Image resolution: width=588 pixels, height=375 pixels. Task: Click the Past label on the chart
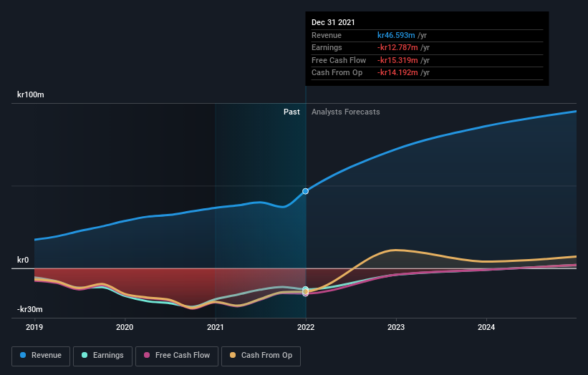pos(291,112)
